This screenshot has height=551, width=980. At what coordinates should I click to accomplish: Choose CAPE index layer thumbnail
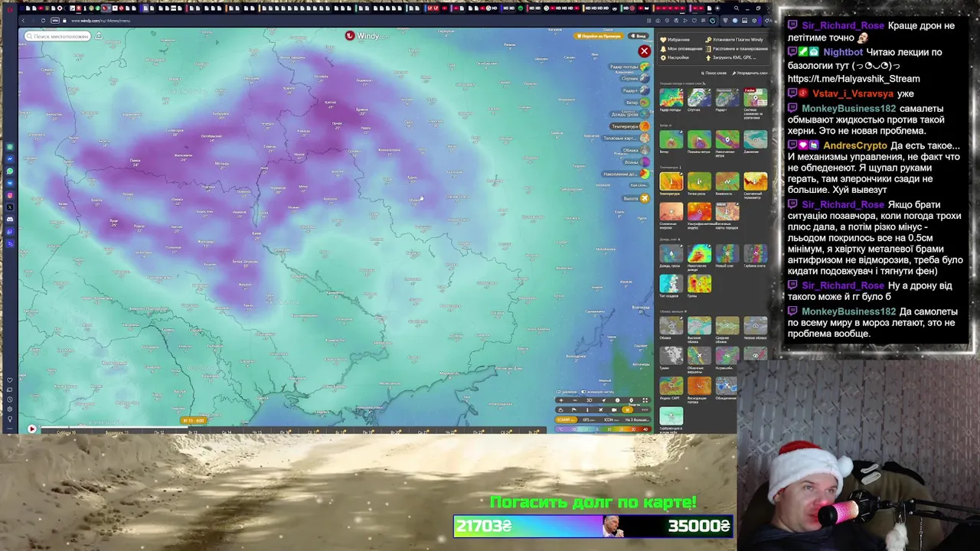point(671,386)
